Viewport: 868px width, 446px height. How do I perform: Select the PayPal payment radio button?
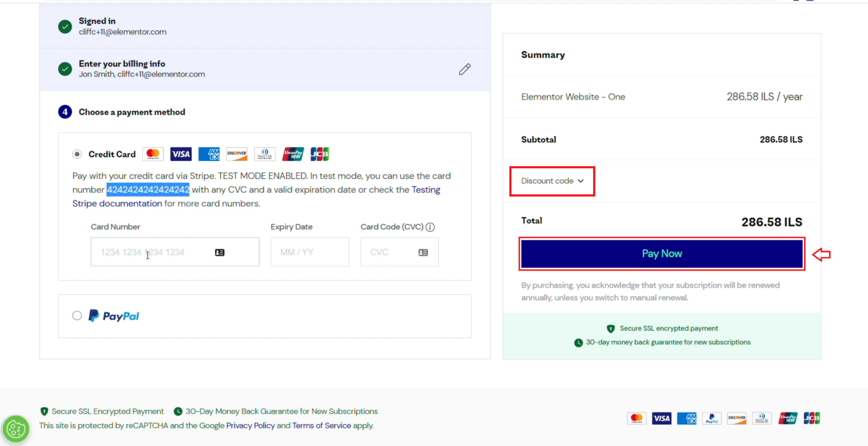[77, 316]
